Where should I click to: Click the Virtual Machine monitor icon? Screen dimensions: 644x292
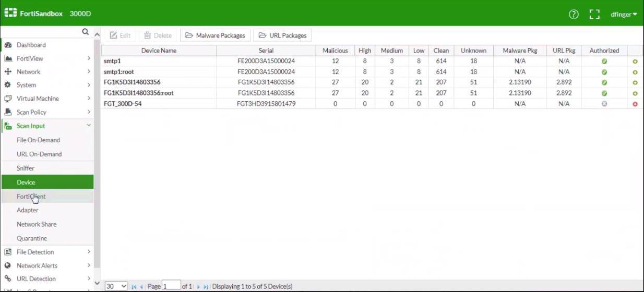coord(8,99)
